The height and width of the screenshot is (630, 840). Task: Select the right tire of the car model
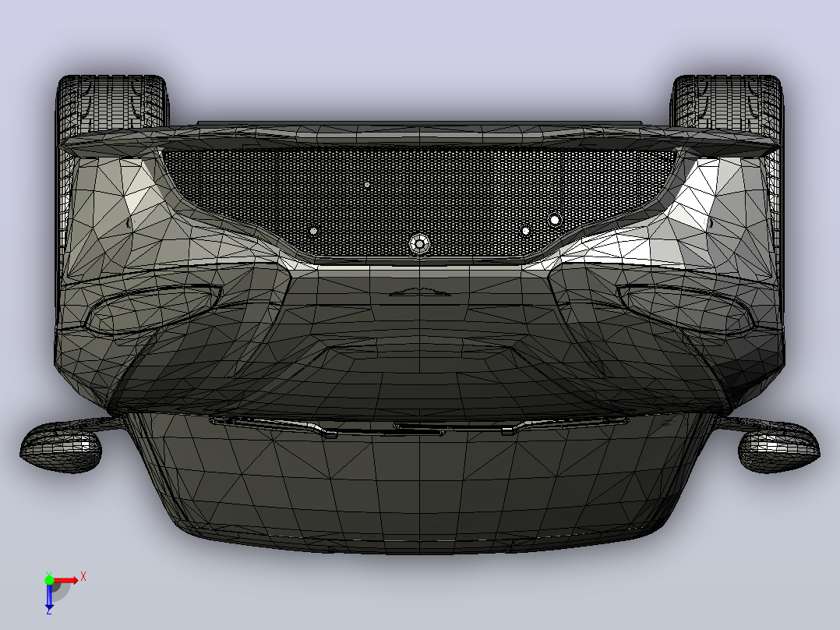(726, 102)
